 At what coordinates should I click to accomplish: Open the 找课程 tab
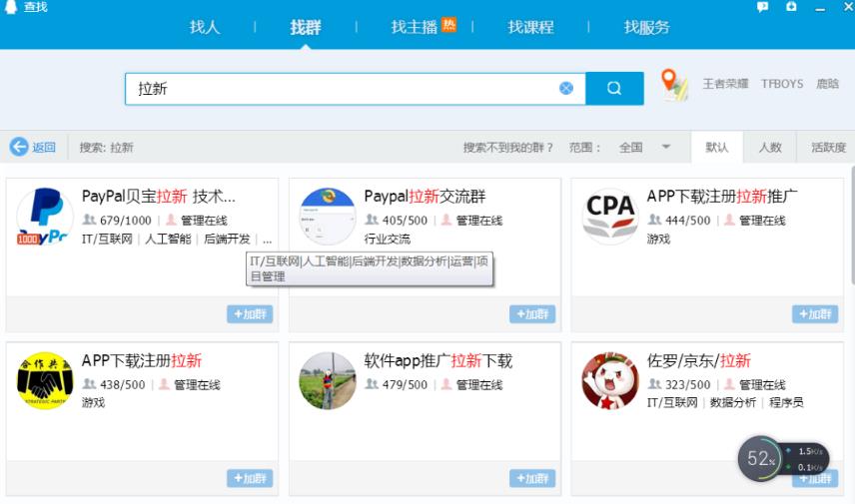[530, 27]
